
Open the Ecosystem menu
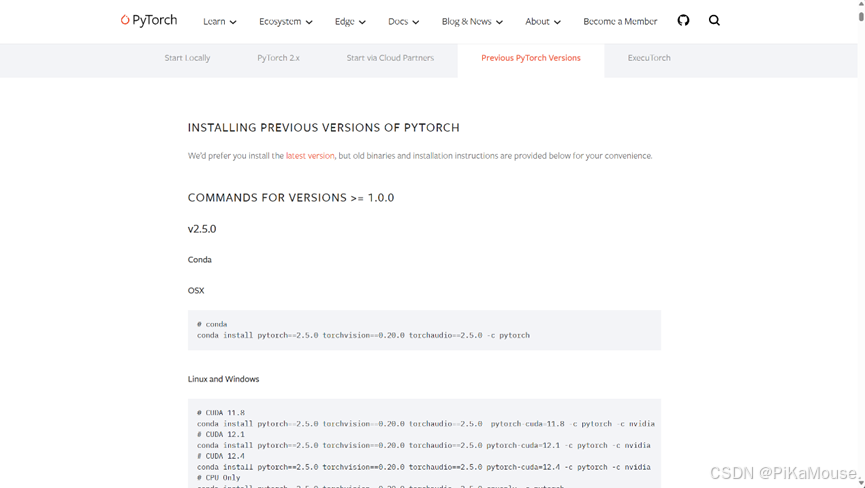pyautogui.click(x=280, y=22)
